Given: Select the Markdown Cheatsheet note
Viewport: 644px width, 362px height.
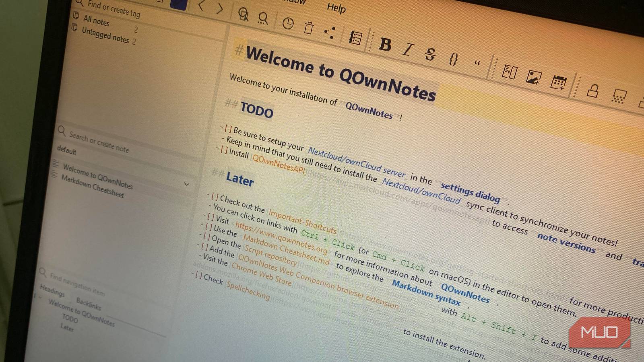Looking at the screenshot, I should (x=93, y=187).
